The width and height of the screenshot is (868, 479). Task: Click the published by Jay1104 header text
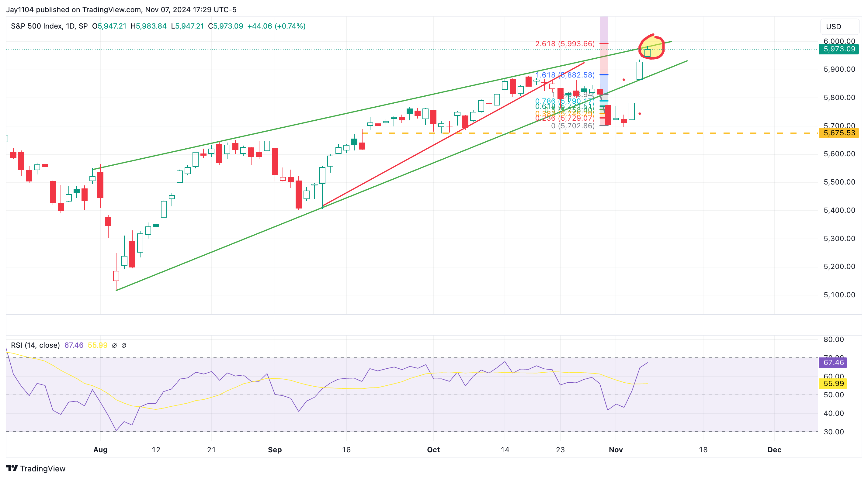click(121, 9)
